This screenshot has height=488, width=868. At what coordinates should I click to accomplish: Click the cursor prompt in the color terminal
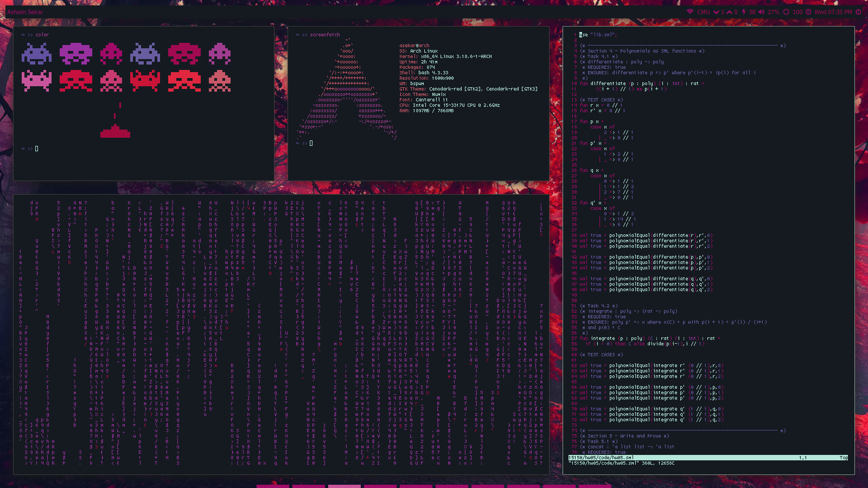pyautogui.click(x=36, y=149)
